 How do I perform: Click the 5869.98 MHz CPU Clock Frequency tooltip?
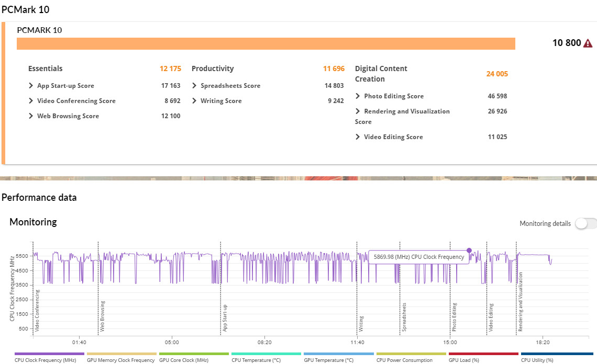pos(419,257)
